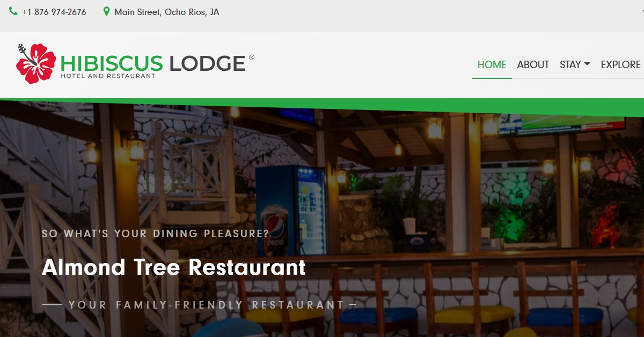Open the STAY menu
Image resolution: width=644 pixels, height=337 pixels.
(x=575, y=64)
